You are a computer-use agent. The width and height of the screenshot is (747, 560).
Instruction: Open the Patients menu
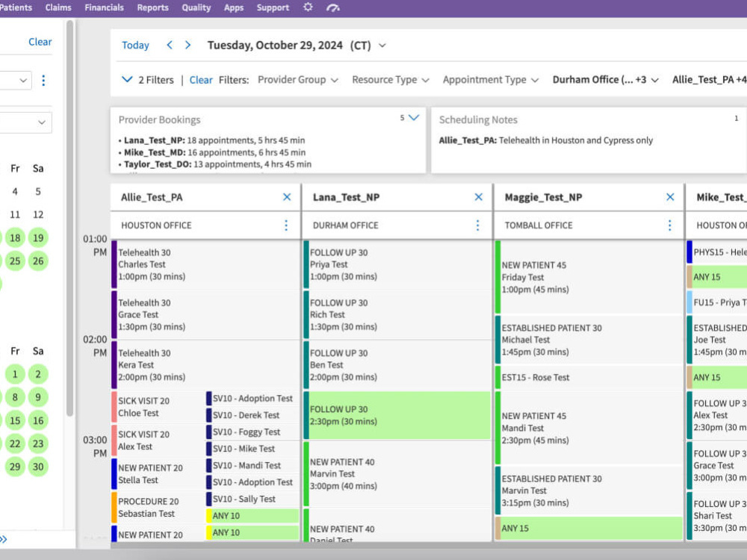[x=16, y=7]
